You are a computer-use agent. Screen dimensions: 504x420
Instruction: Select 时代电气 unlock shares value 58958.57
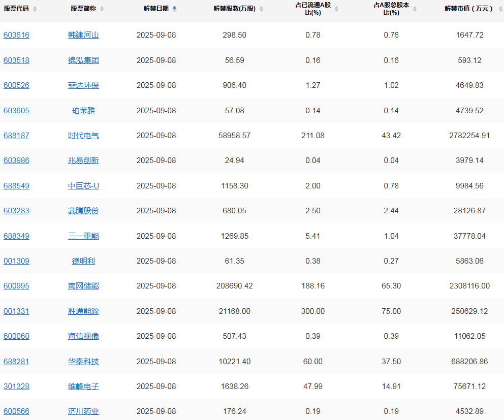click(x=235, y=136)
